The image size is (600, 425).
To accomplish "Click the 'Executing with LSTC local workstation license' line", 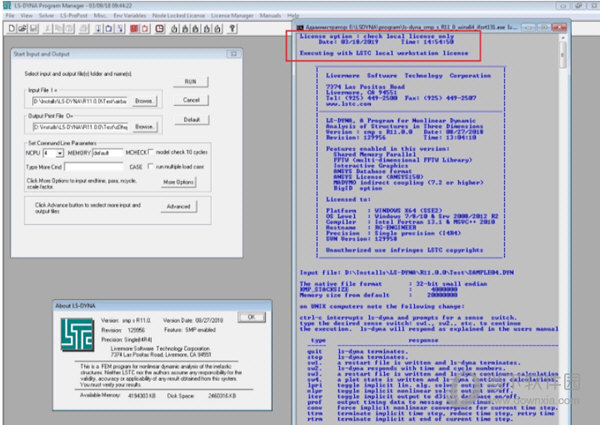I will click(x=384, y=53).
